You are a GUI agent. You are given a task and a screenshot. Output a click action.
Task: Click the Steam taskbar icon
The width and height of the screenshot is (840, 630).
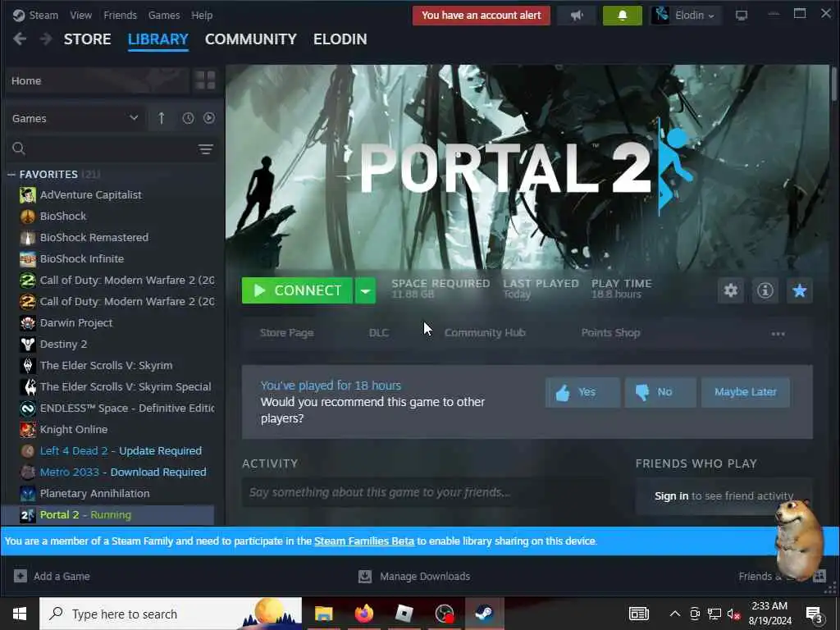(484, 614)
